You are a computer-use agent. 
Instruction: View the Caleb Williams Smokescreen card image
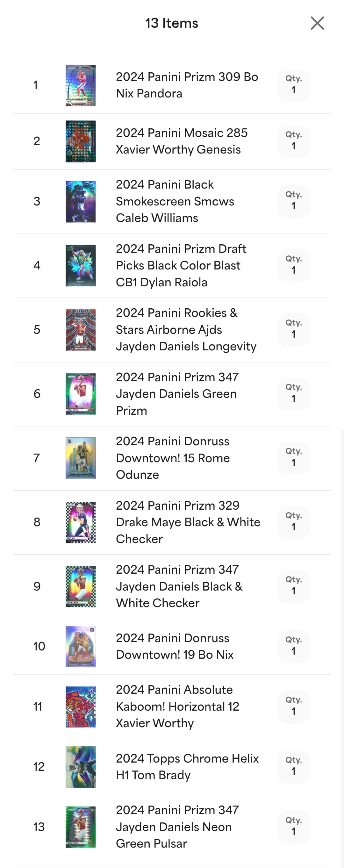click(81, 202)
